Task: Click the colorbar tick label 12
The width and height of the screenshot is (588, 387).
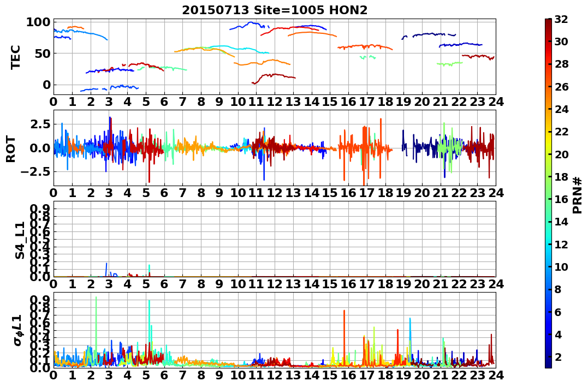Action: [x=561, y=244]
